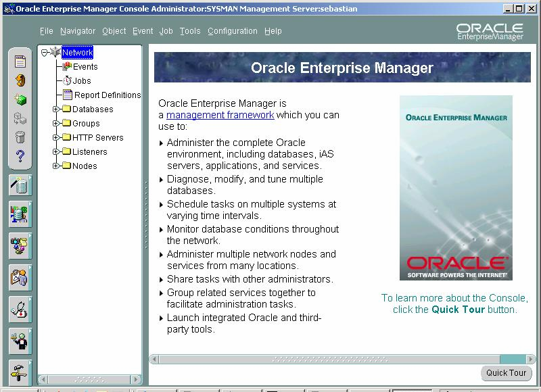This screenshot has height=392, width=541.
Task: Open the stethoscope diagnostics drawer
Action: pyautogui.click(x=20, y=310)
